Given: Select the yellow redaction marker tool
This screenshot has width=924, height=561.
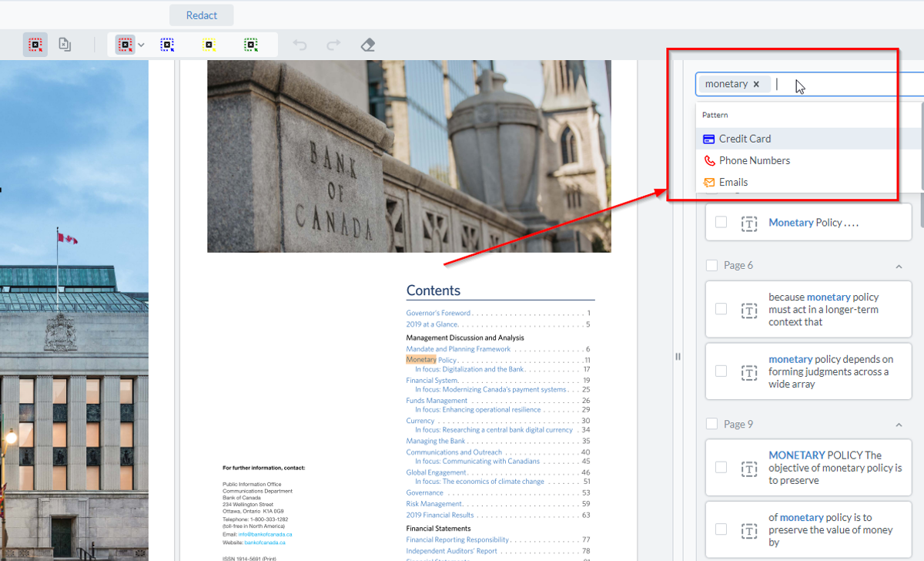Looking at the screenshot, I should click(209, 44).
